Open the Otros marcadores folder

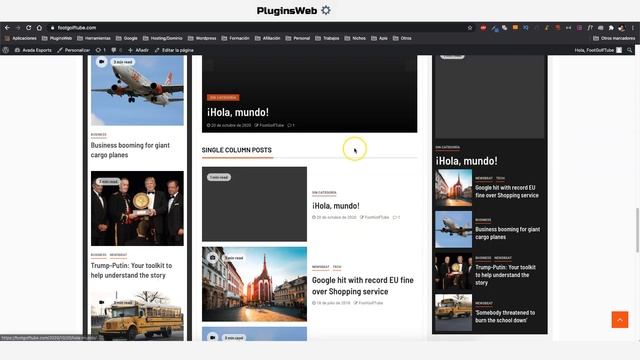tap(614, 38)
